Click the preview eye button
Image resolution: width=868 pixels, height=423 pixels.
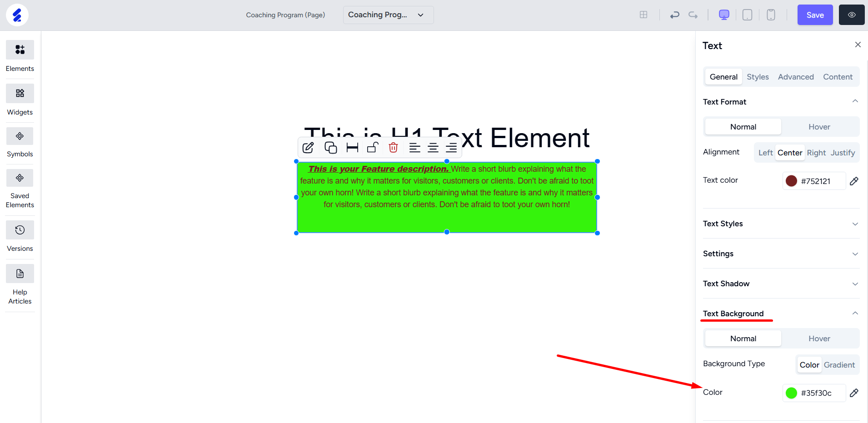852,15
